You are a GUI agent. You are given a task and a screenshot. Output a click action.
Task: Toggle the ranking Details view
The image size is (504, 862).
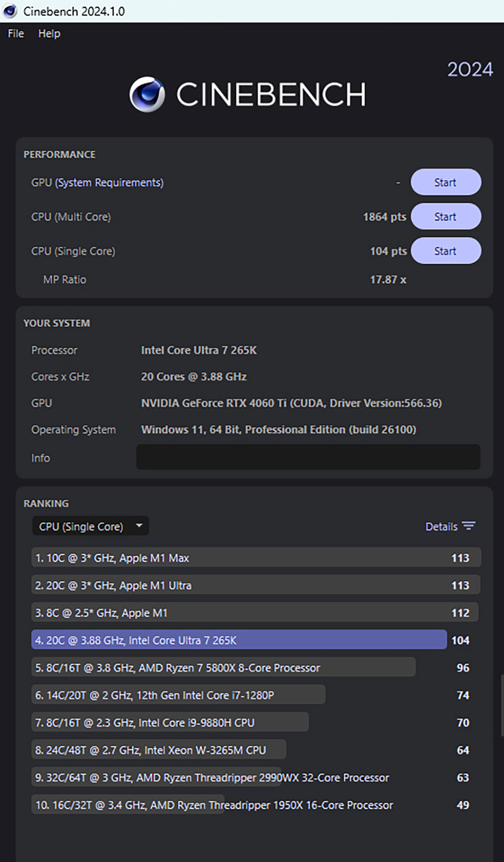point(441,527)
